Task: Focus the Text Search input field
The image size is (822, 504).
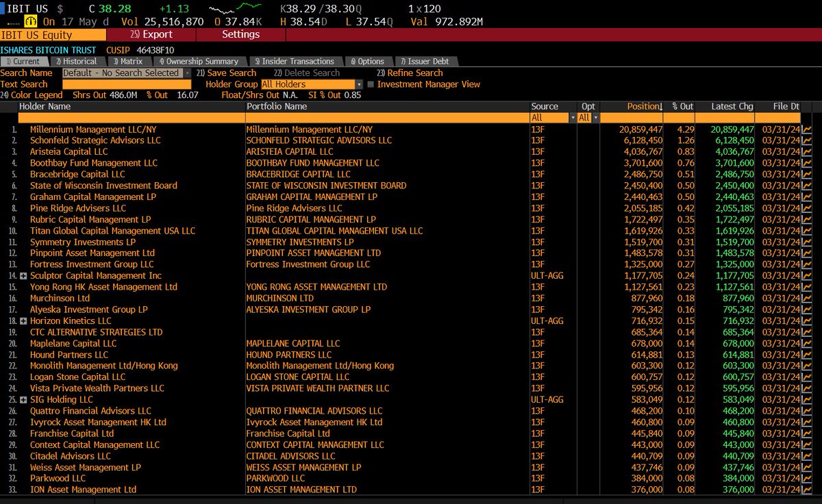Action: (x=127, y=84)
